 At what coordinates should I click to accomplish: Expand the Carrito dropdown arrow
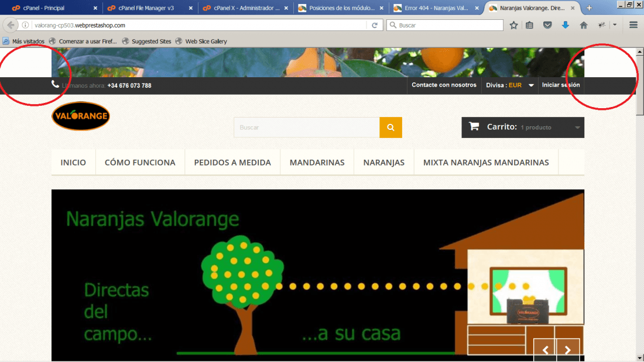tap(577, 127)
